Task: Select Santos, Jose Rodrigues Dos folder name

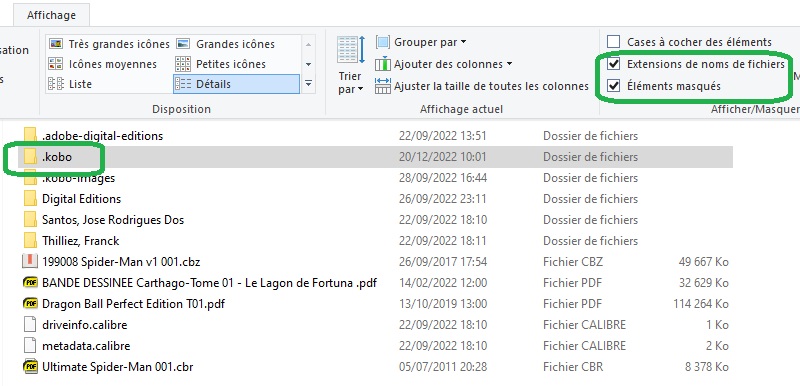Action: tap(113, 220)
